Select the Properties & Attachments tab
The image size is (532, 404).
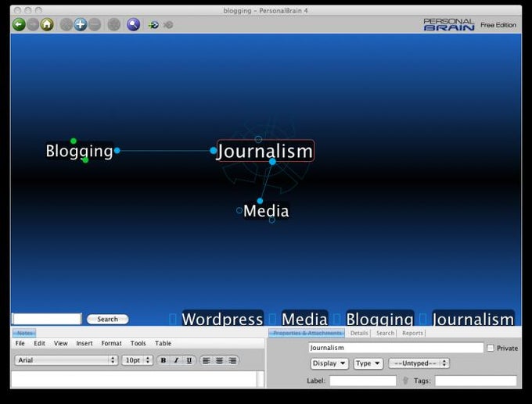click(x=307, y=333)
